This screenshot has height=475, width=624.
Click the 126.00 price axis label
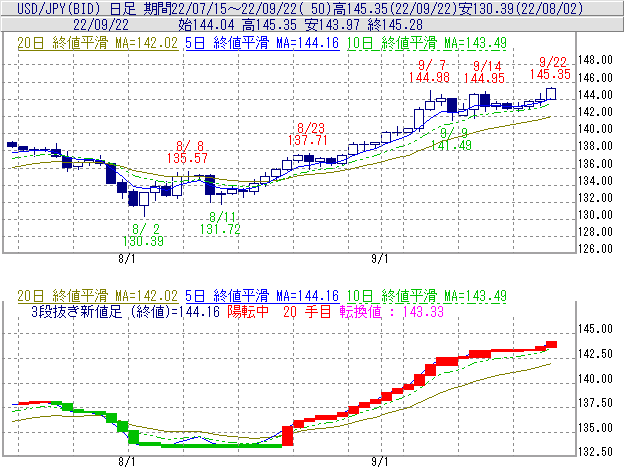pyautogui.click(x=595, y=249)
